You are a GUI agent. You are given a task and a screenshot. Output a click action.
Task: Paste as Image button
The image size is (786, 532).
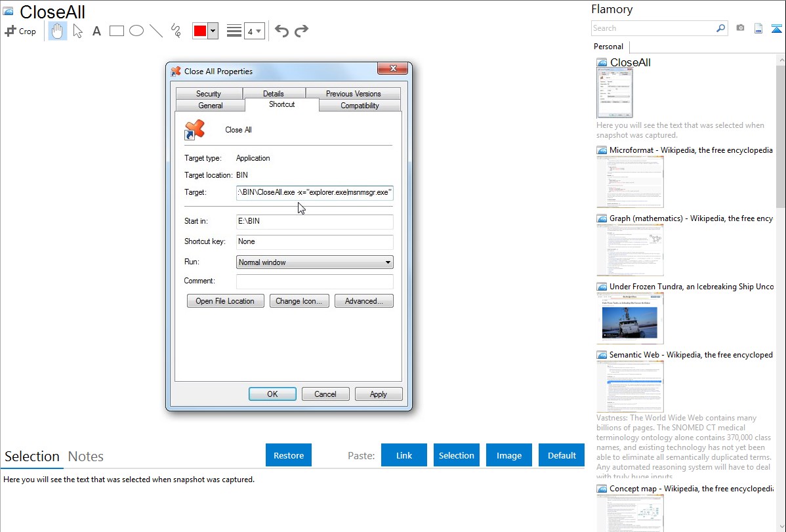(508, 455)
